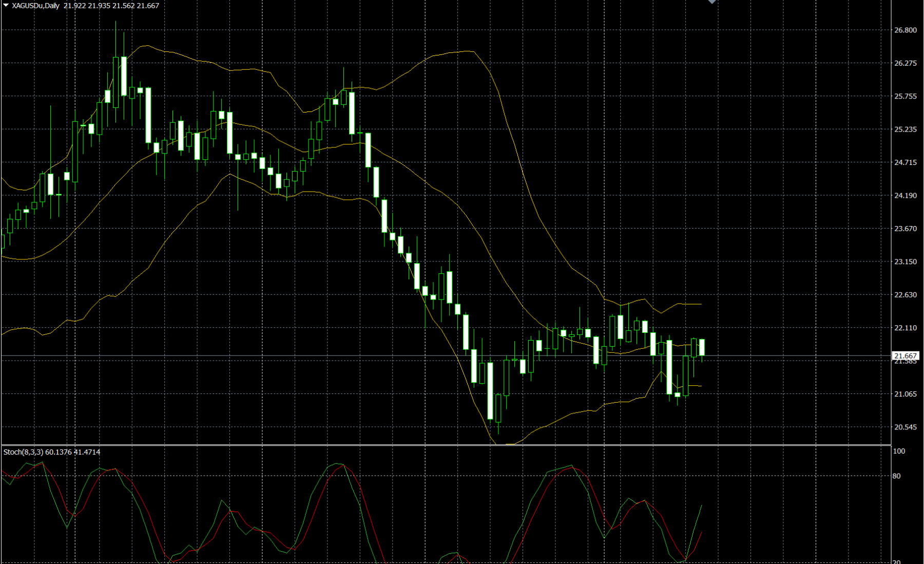Screen dimensions: 924x564
Task: Click the 20.545 price scale label
Action: click(x=906, y=427)
